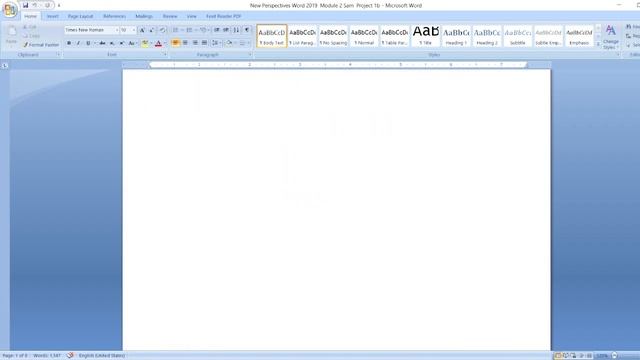
Task: Justify the paragraph text
Action: click(204, 43)
